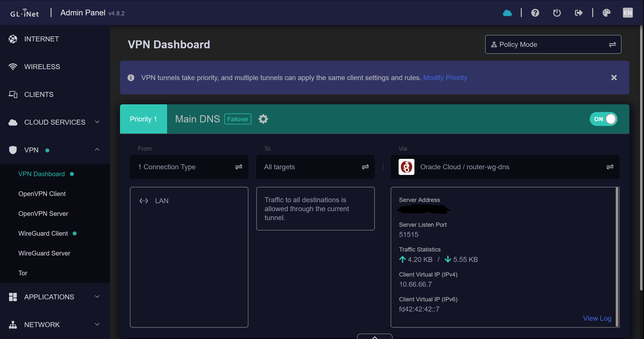This screenshot has width=644, height=339.
Task: Click the logout arrow icon
Action: point(579,13)
